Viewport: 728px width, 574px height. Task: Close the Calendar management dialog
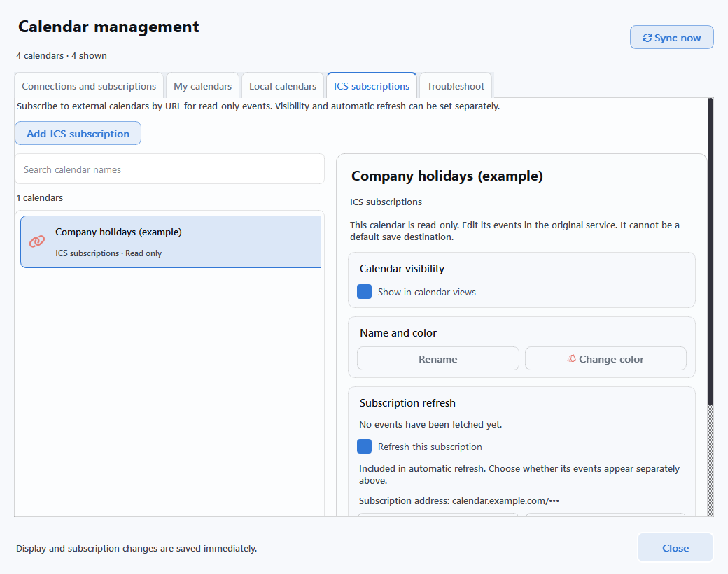(675, 548)
